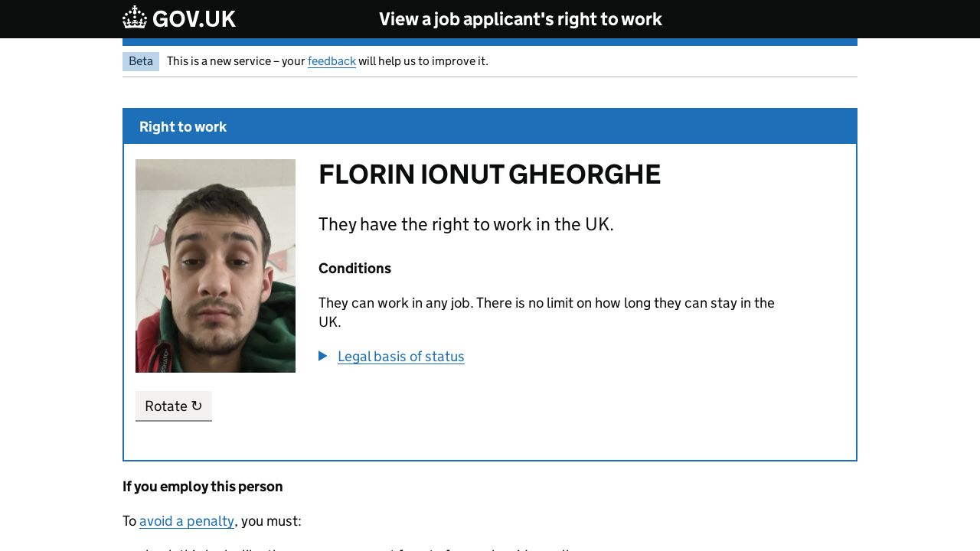The image size is (980, 551).
Task: Click the If you employ this person heading
Action: [203, 487]
